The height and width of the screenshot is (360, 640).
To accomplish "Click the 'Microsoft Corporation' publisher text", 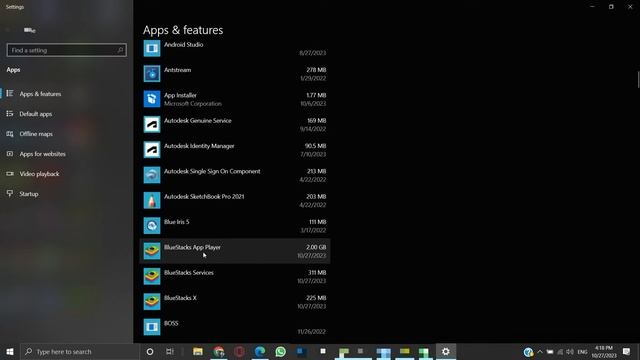I will coord(193,104).
